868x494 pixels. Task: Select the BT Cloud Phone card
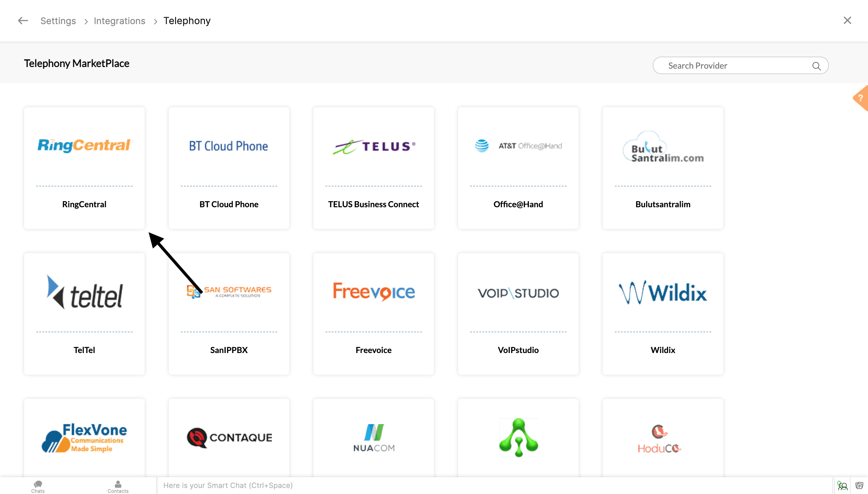pyautogui.click(x=229, y=168)
